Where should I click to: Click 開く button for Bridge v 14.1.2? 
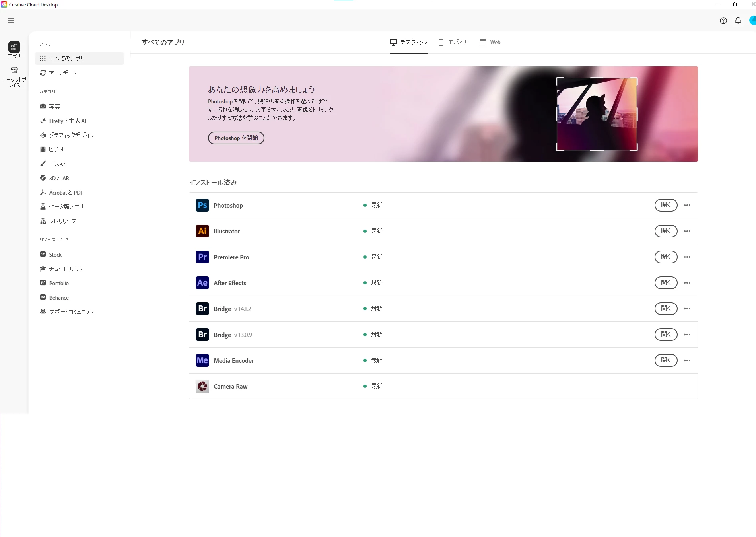(666, 309)
